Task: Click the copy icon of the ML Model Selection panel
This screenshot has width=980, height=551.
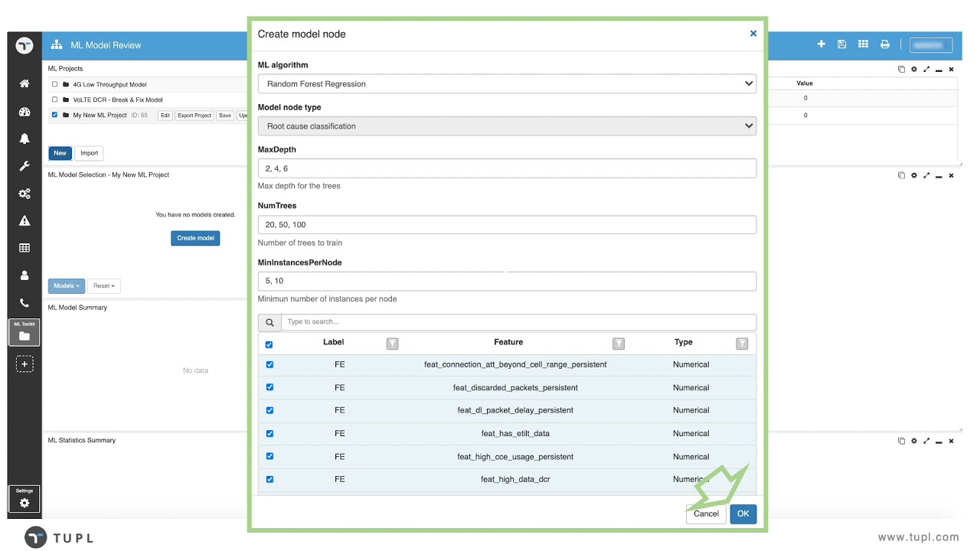Action: (x=901, y=175)
